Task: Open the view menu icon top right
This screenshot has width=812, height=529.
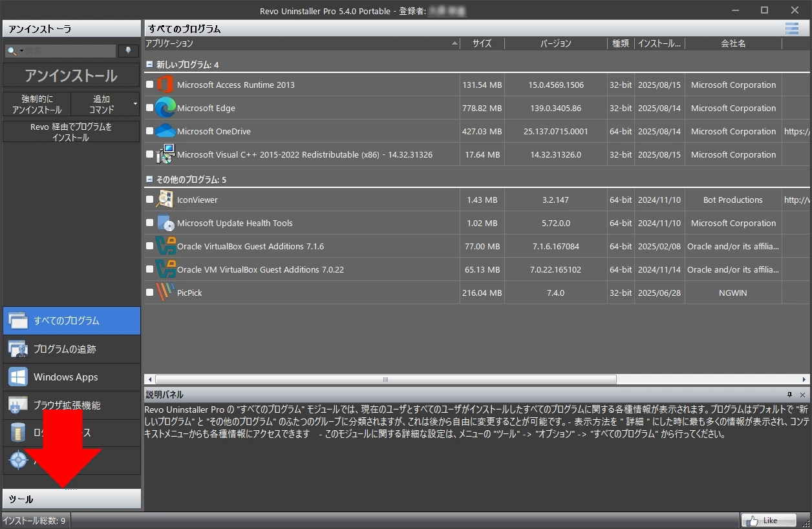Action: coord(792,28)
